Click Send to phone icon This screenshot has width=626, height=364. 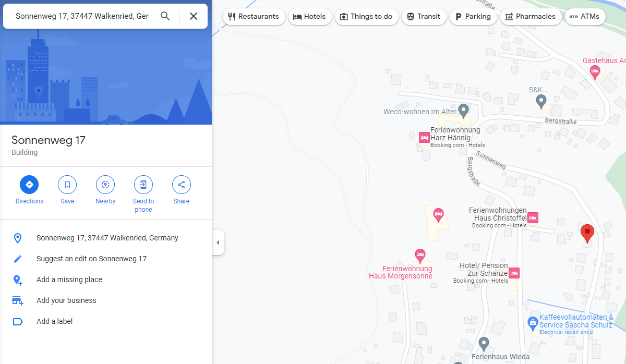[143, 185]
